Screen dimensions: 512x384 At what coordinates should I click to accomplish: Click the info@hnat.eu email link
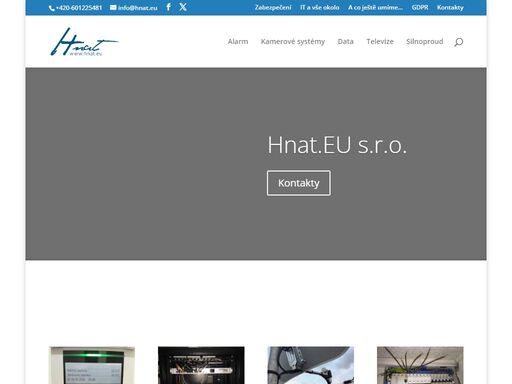pos(137,8)
